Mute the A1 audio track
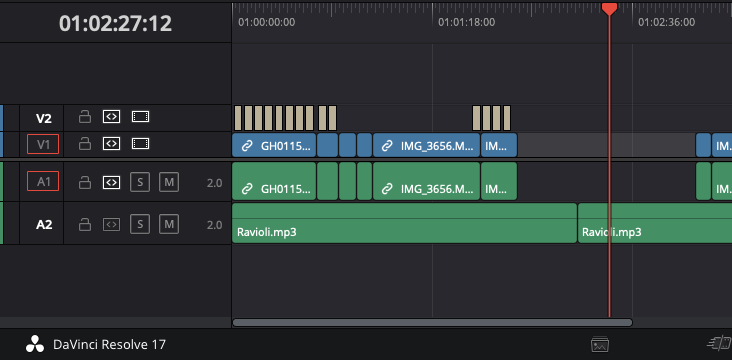Image resolution: width=732 pixels, height=360 pixels. pyautogui.click(x=169, y=182)
